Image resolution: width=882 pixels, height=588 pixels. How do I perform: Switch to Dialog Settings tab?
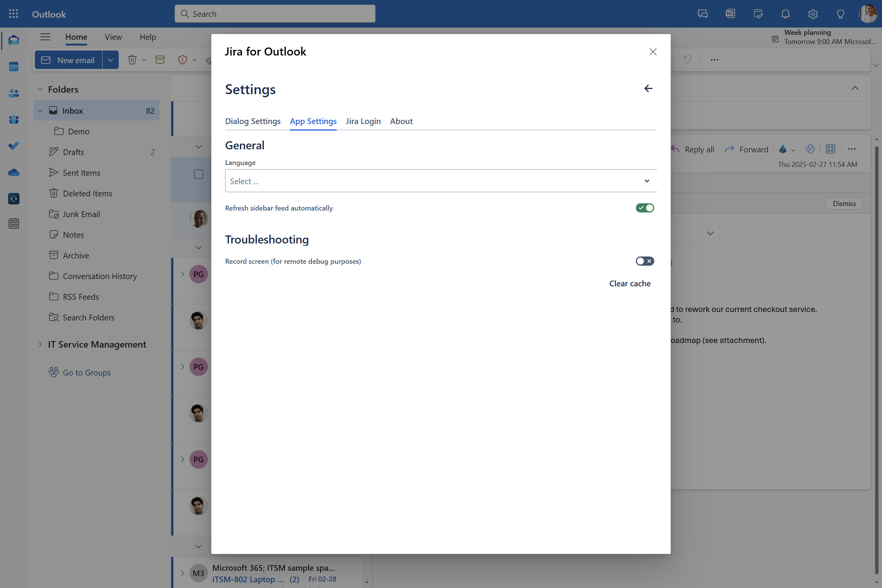253,121
